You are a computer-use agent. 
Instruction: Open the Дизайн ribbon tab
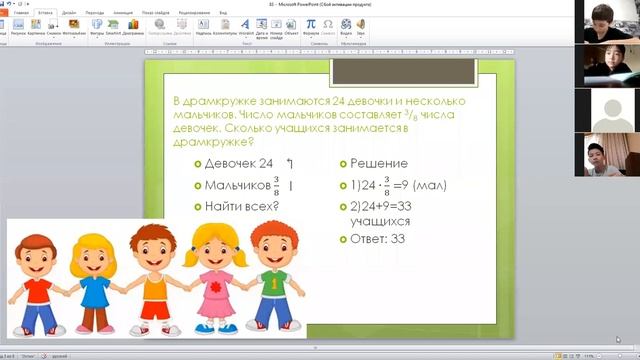click(69, 13)
